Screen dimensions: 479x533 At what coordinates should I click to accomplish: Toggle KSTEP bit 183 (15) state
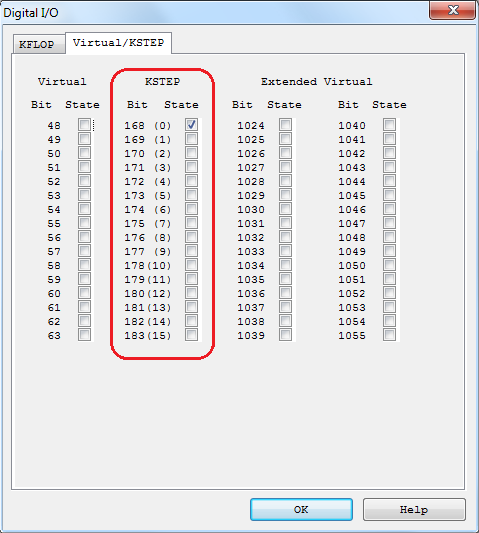tap(191, 335)
